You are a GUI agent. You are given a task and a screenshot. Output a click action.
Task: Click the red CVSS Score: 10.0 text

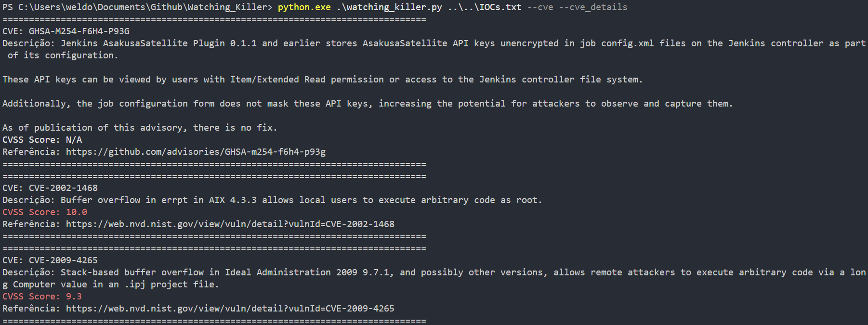tap(45, 212)
